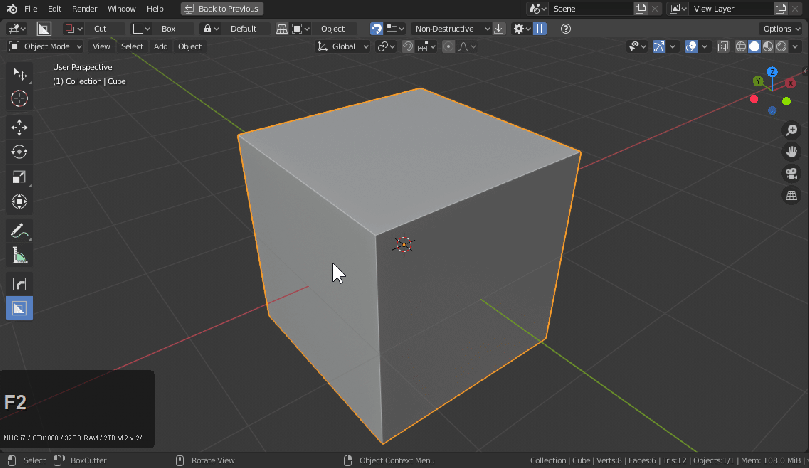Open the Render menu
The width and height of the screenshot is (809, 468).
pos(86,8)
